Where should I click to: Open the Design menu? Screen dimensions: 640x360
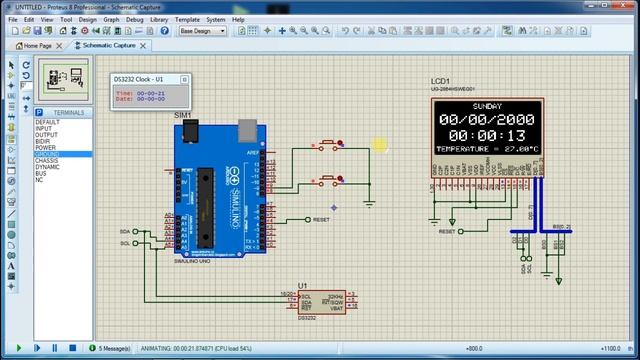pyautogui.click(x=88, y=20)
